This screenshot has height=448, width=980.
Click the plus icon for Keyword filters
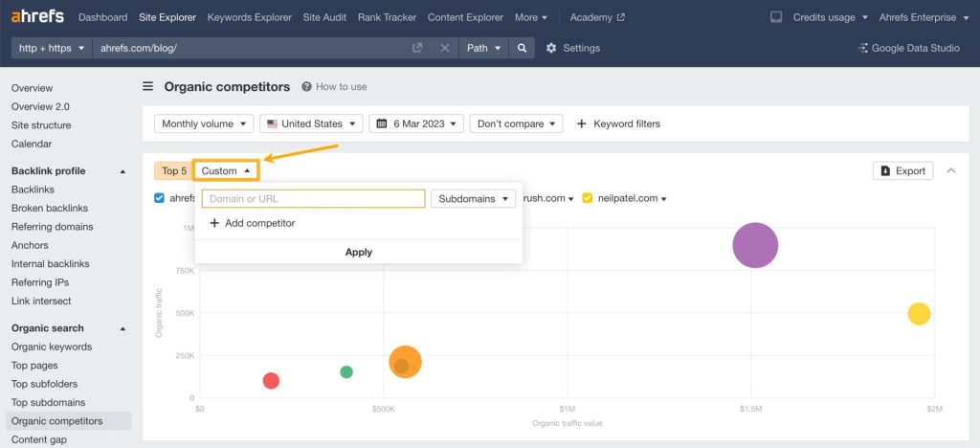[x=581, y=123]
